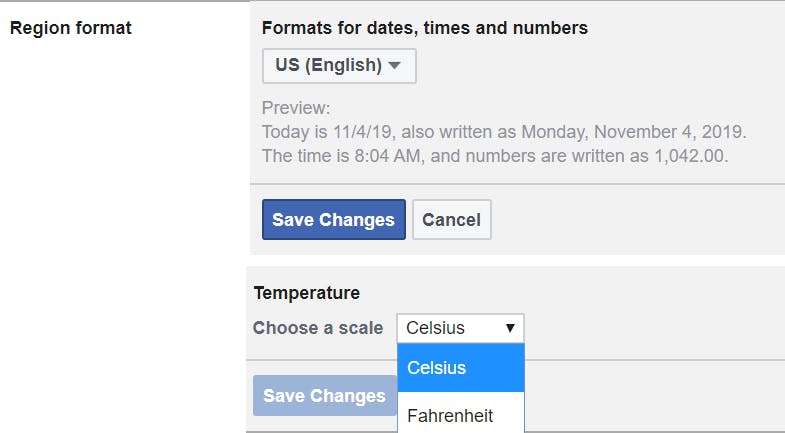Click the Choose a scale label
The width and height of the screenshot is (785, 433).
318,328
